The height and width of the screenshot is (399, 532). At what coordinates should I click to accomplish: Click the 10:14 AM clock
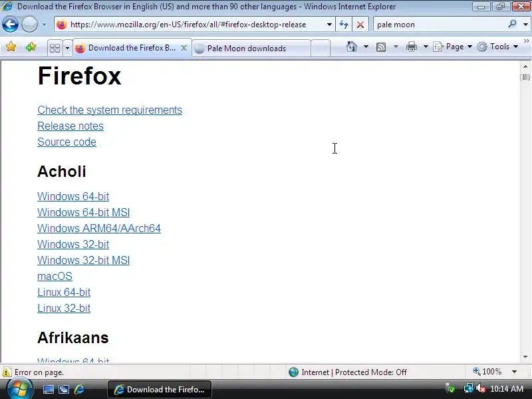click(507, 389)
